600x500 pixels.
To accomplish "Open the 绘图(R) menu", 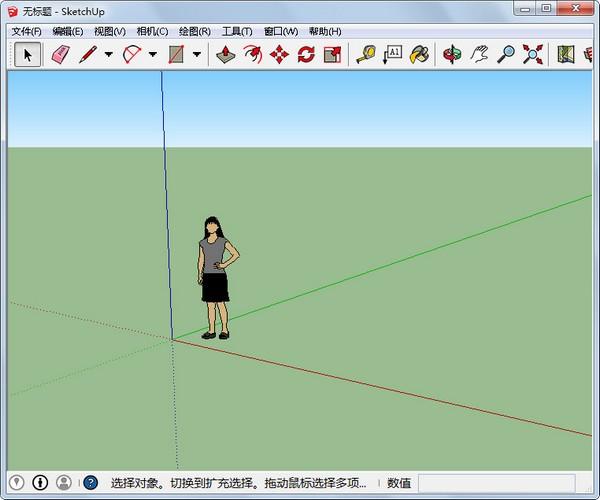I will pos(195,31).
